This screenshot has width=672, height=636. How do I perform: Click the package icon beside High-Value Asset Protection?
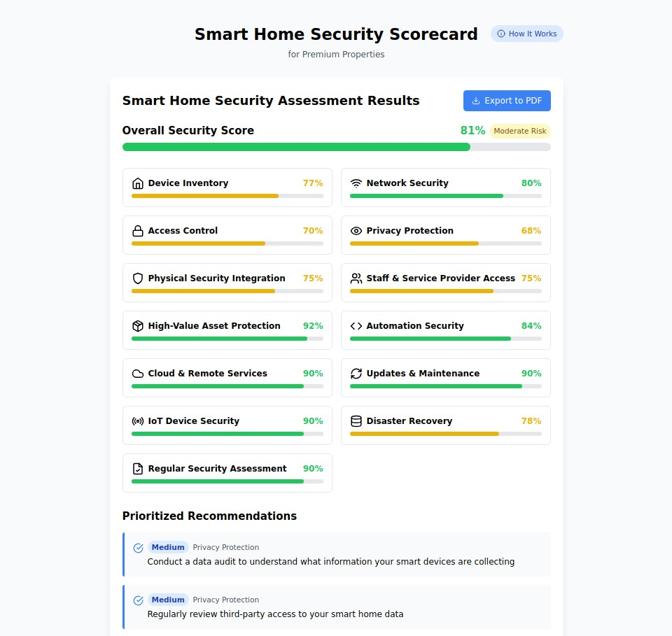(138, 326)
